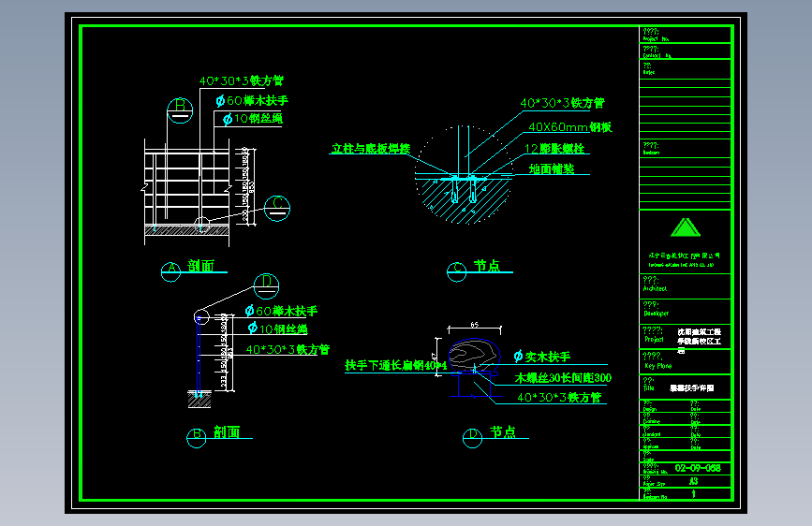Select the 40X60mm钢板 label
The image size is (812, 526).
pos(570,127)
